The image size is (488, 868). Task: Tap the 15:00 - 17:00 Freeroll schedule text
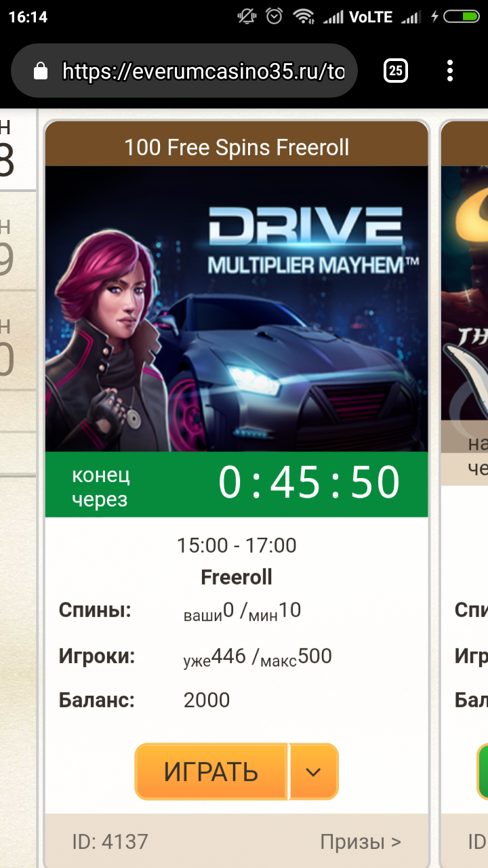(x=237, y=561)
